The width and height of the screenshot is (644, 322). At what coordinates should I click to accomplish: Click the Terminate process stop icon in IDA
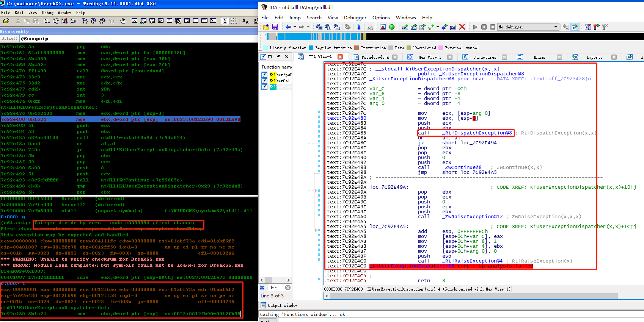[492, 27]
